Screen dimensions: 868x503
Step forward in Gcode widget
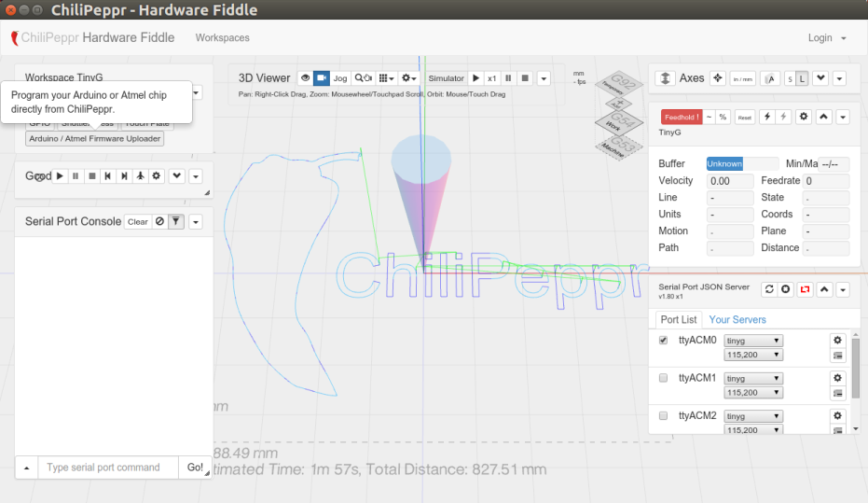coord(124,176)
